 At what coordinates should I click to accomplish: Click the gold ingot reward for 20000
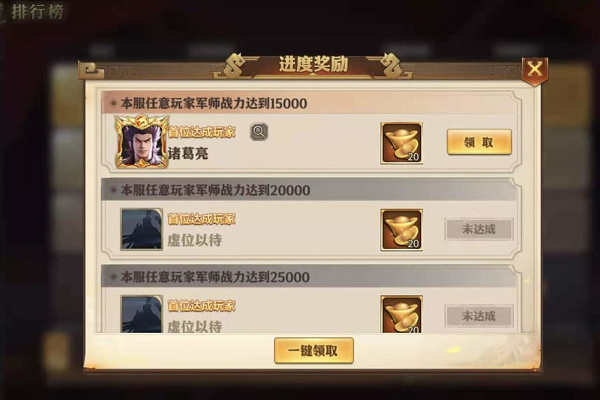pos(401,230)
